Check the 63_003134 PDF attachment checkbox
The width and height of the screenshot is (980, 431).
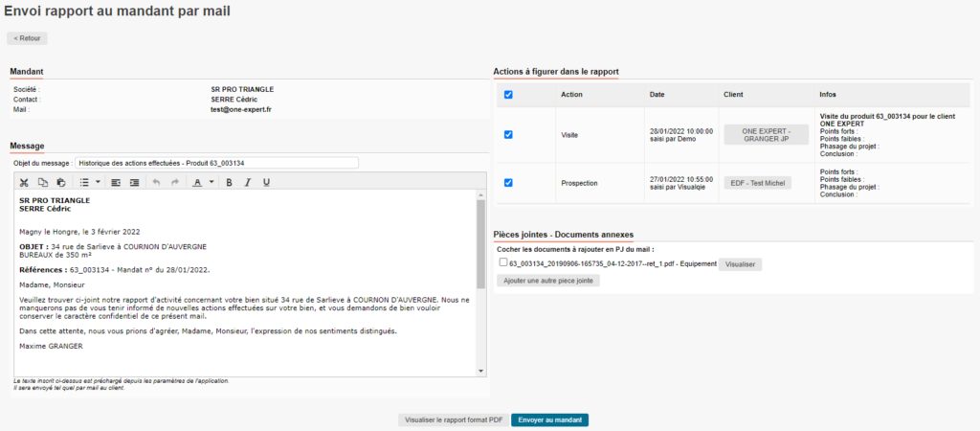click(503, 262)
